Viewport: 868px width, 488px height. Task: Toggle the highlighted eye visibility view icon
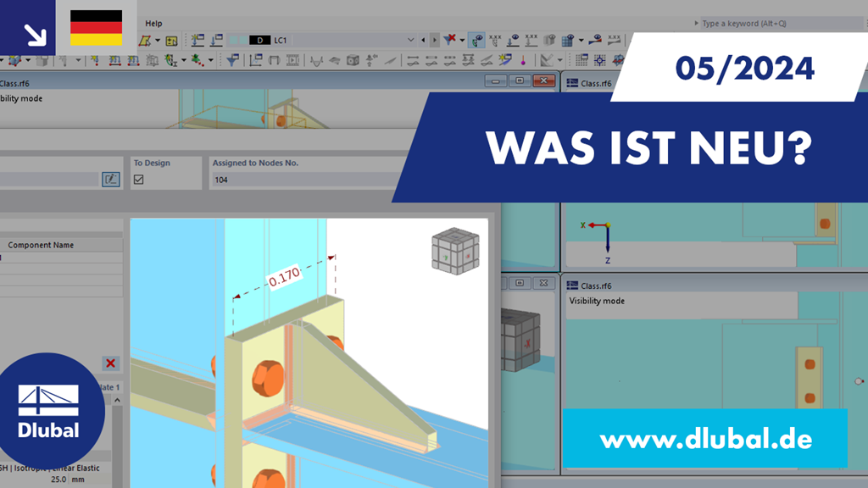tap(476, 40)
